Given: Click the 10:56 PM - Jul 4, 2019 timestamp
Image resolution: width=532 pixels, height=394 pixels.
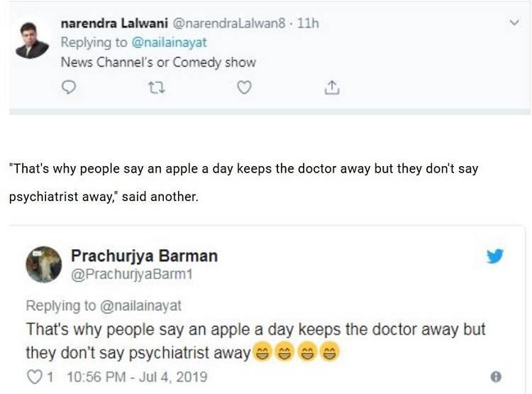Looking at the screenshot, I should 136,376.
